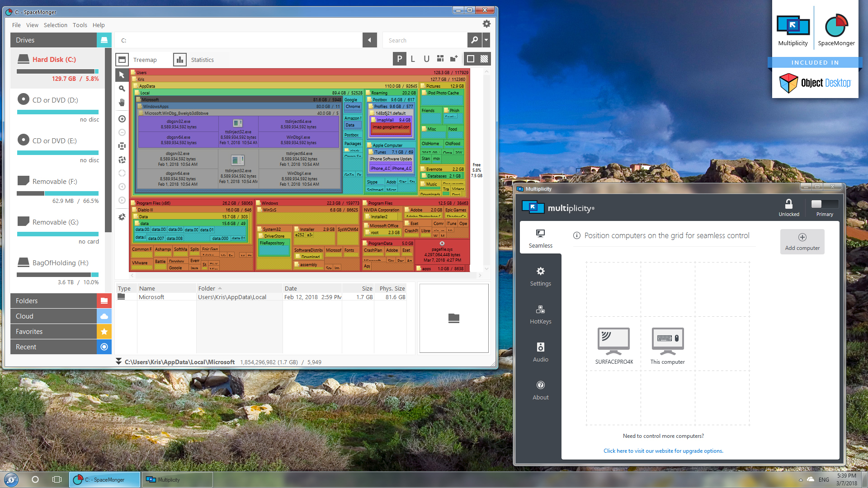Click the navigate back circle arrow icon
The width and height of the screenshot is (868, 488).
click(122, 187)
